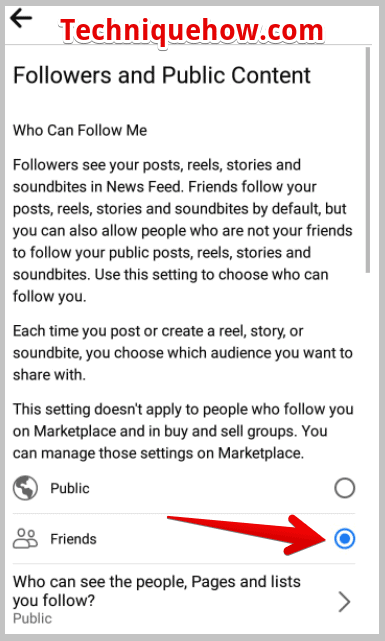Go back using the left arrow
This screenshot has height=641, width=385.
(21, 19)
